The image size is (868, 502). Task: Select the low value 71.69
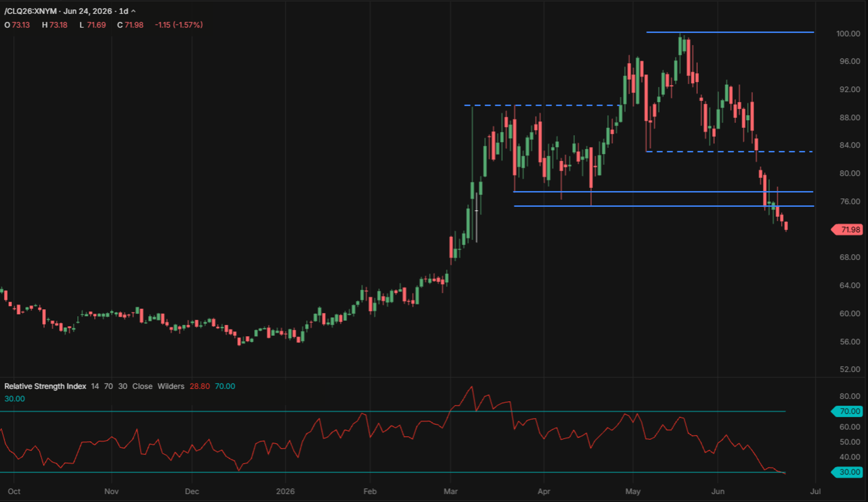point(96,25)
